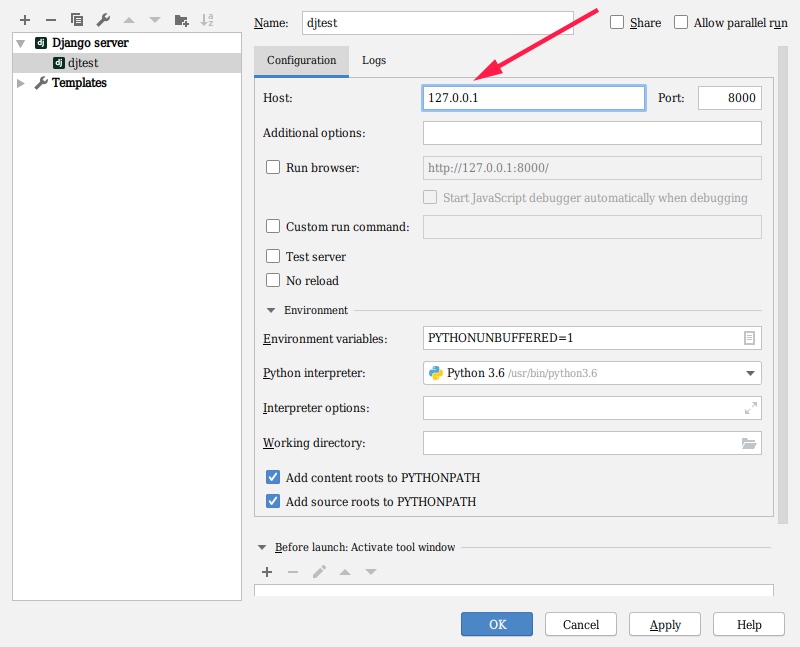The height and width of the screenshot is (647, 800).
Task: Uncheck Add source roots to PYTHONPATH
Action: [x=273, y=501]
